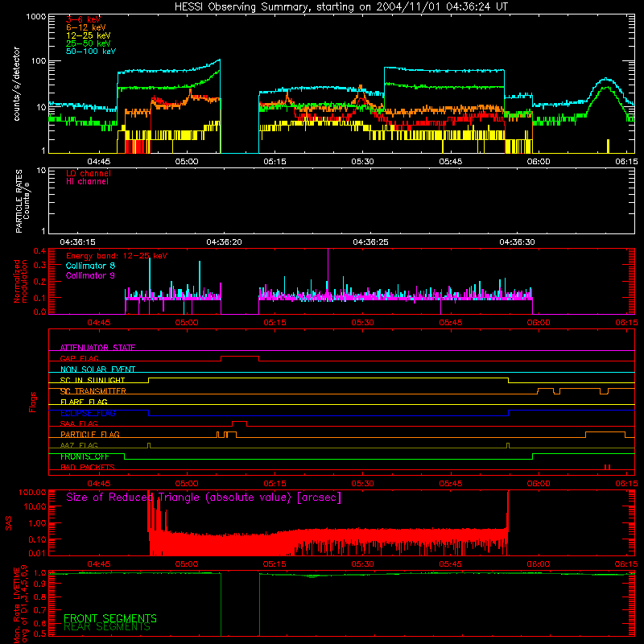This screenshot has height=644, width=644.
Task: Click the 0.4 tick on modulation axis
Action: [x=39, y=250]
